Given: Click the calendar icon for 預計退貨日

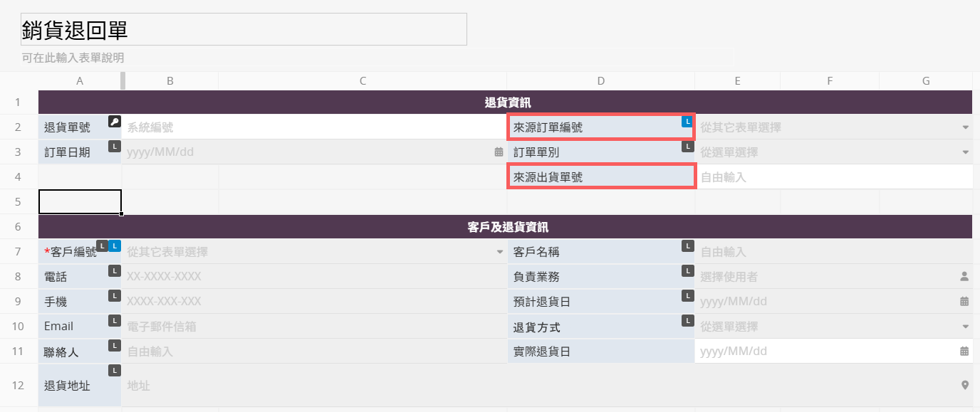Looking at the screenshot, I should 964,301.
